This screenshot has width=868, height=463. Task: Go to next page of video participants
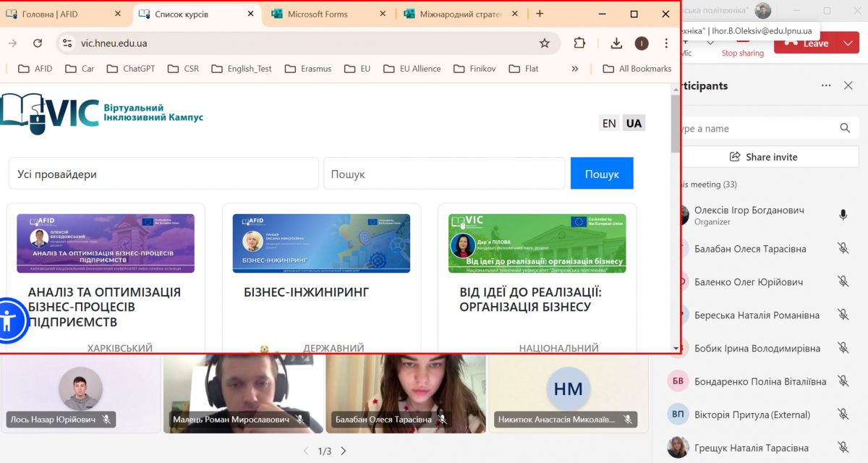[343, 450]
